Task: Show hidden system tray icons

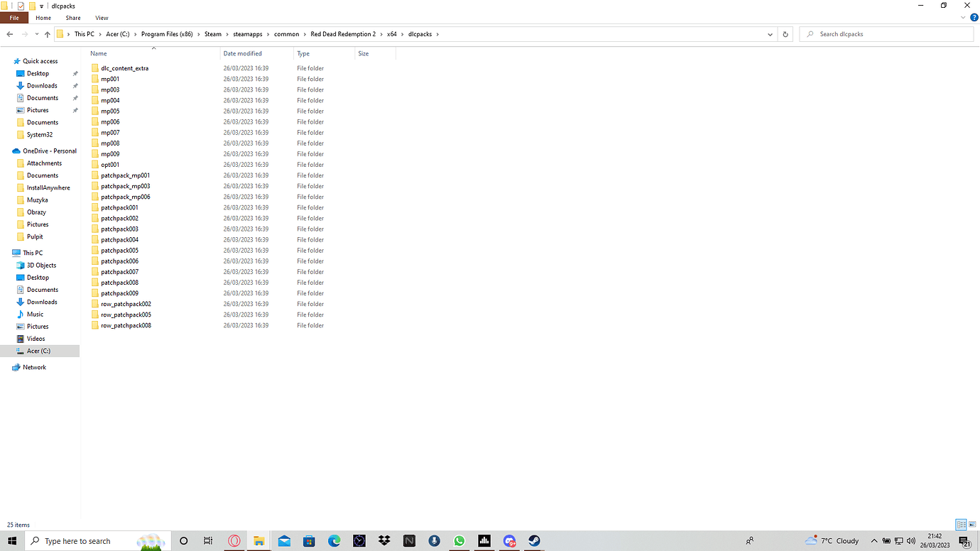Action: coord(874,541)
